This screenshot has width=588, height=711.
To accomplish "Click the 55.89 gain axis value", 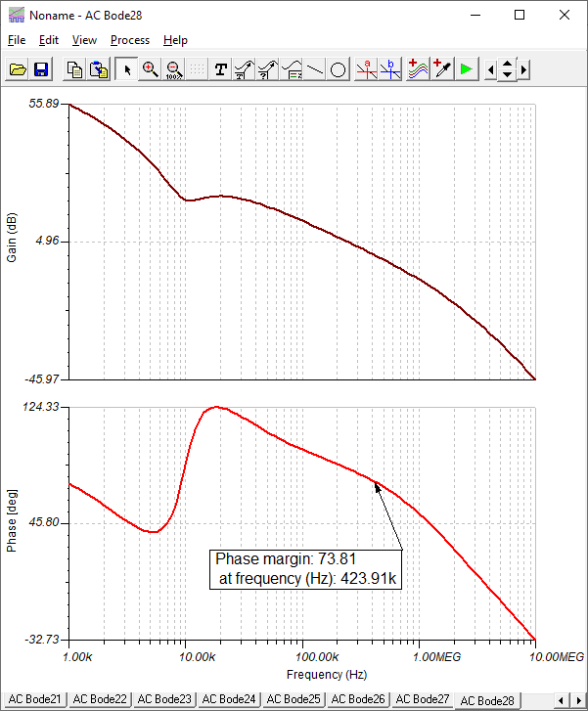I will (44, 104).
